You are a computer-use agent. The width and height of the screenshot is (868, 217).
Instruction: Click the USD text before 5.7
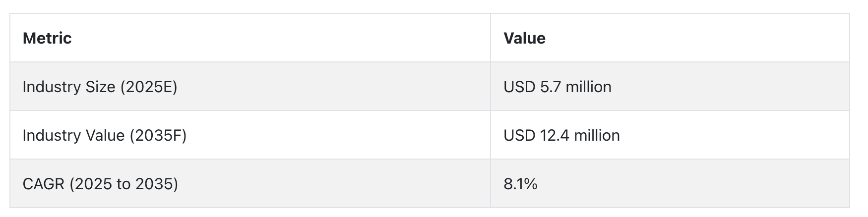(519, 87)
